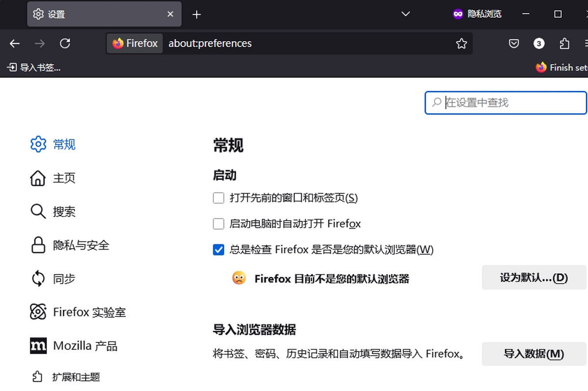Click the Firefox identity badge in address bar
Image resolution: width=588 pixels, height=391 pixels.
pos(135,44)
